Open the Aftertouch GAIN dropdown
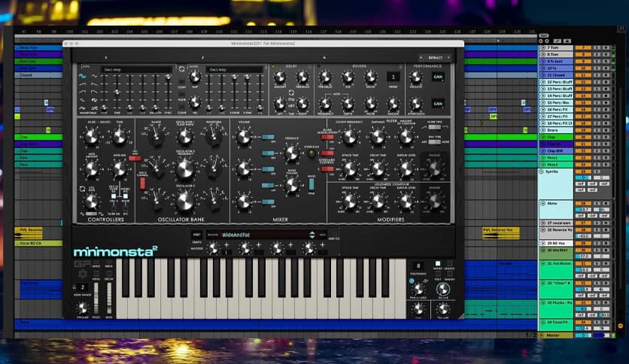Screen dimensions: 629x364 pyautogui.click(x=438, y=104)
